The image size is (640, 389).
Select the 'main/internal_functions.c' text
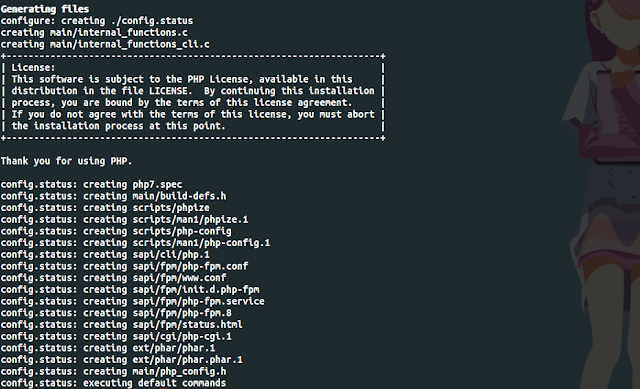click(119, 33)
